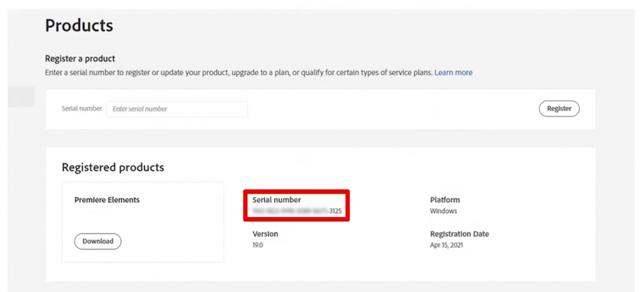Click the Version label
The image size is (644, 292).
click(x=265, y=234)
